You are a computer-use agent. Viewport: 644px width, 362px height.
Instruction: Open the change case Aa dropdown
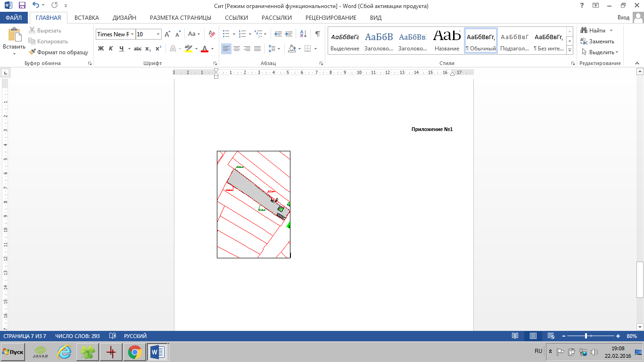(194, 34)
